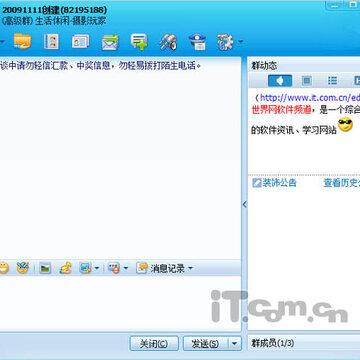
Task: Click the 发送(S) send button
Action: tap(205, 343)
